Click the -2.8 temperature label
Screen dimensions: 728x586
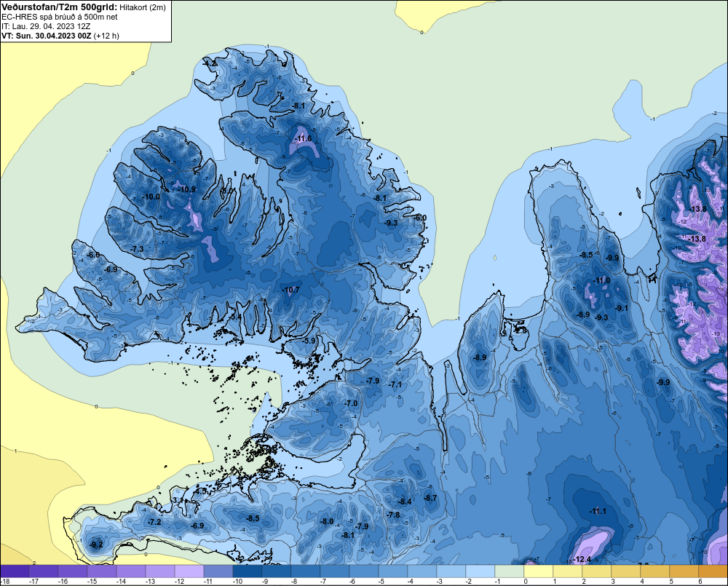[x=521, y=331]
